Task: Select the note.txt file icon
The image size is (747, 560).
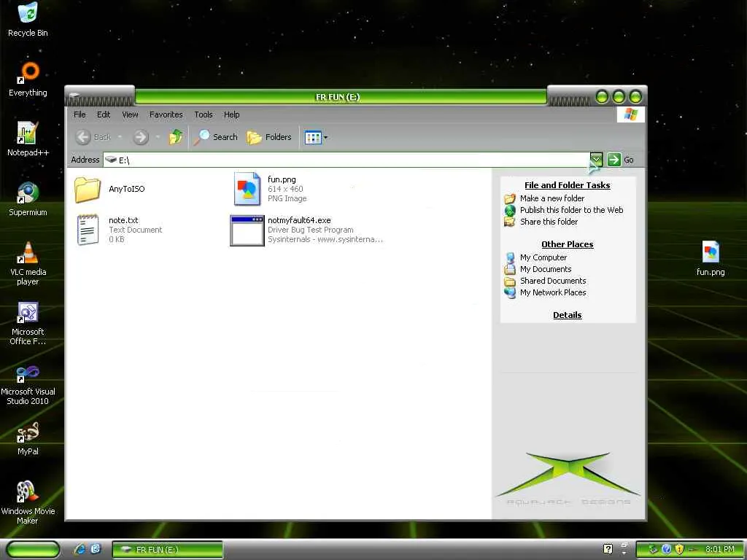Action: coord(88,230)
